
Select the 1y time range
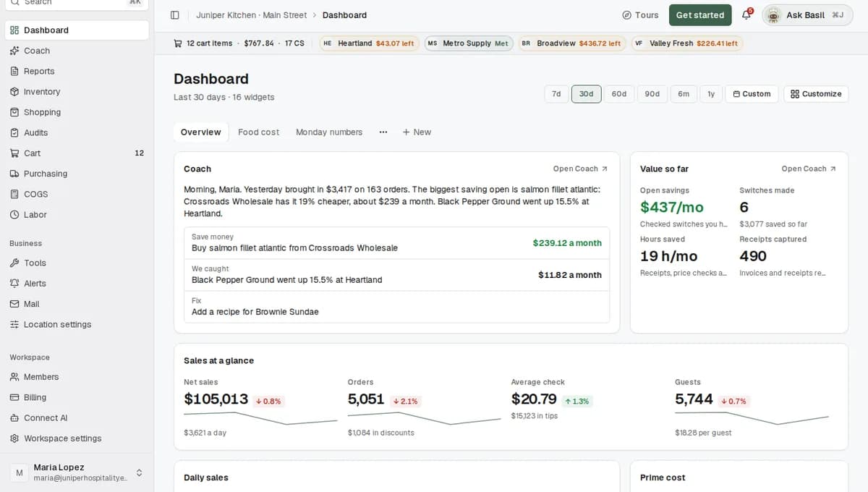click(x=711, y=94)
